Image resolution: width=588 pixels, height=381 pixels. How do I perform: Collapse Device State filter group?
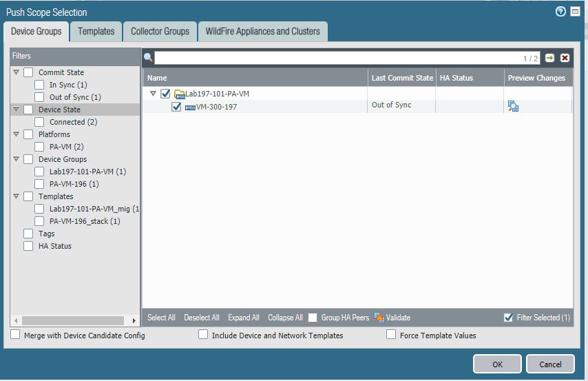click(16, 110)
